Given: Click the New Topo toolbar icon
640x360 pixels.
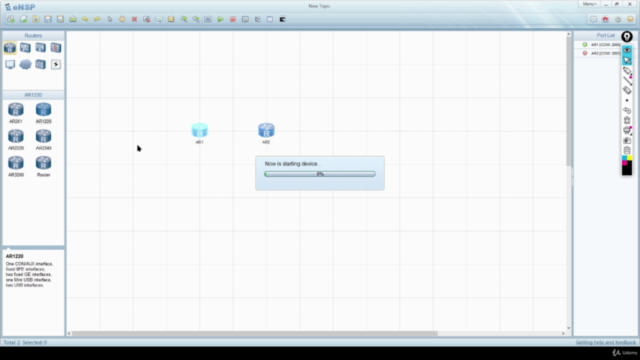Looking at the screenshot, I should [x=11, y=19].
